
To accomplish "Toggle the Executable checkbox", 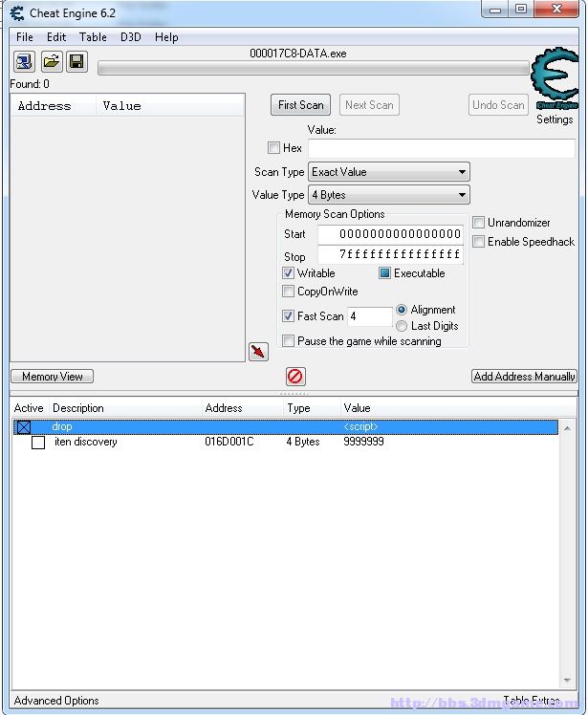I will pyautogui.click(x=384, y=273).
